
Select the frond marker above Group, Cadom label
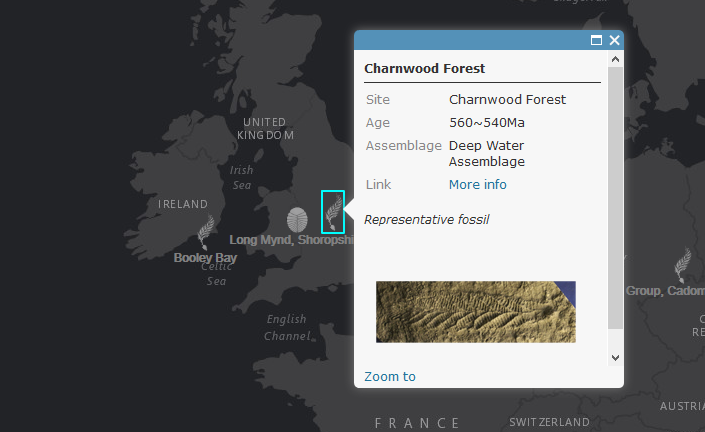point(683,265)
